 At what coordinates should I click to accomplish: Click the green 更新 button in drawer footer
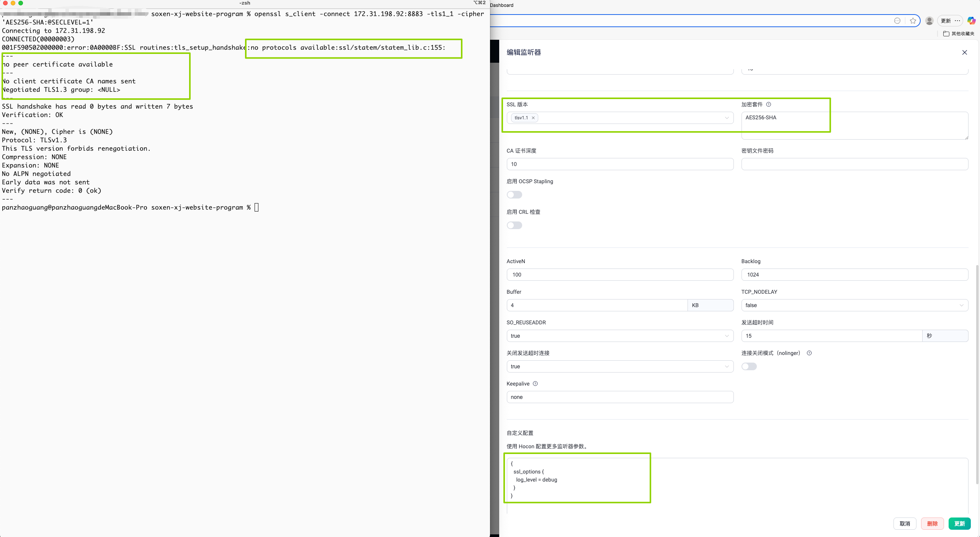click(959, 524)
